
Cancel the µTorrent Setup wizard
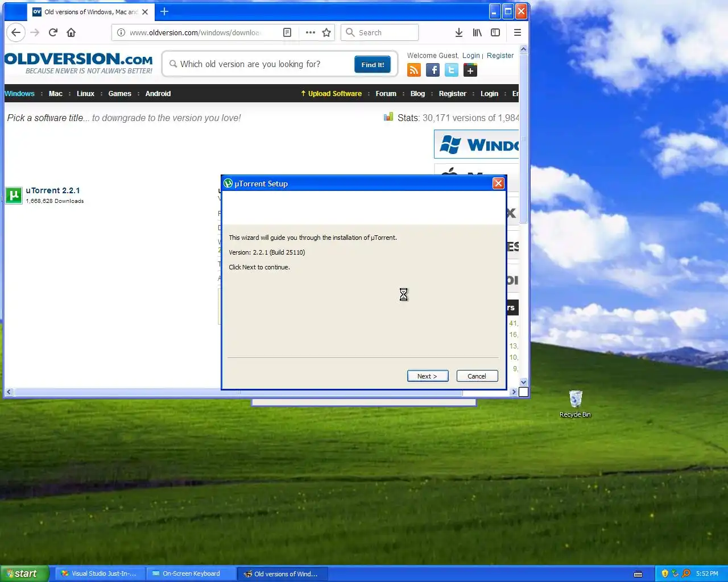477,376
